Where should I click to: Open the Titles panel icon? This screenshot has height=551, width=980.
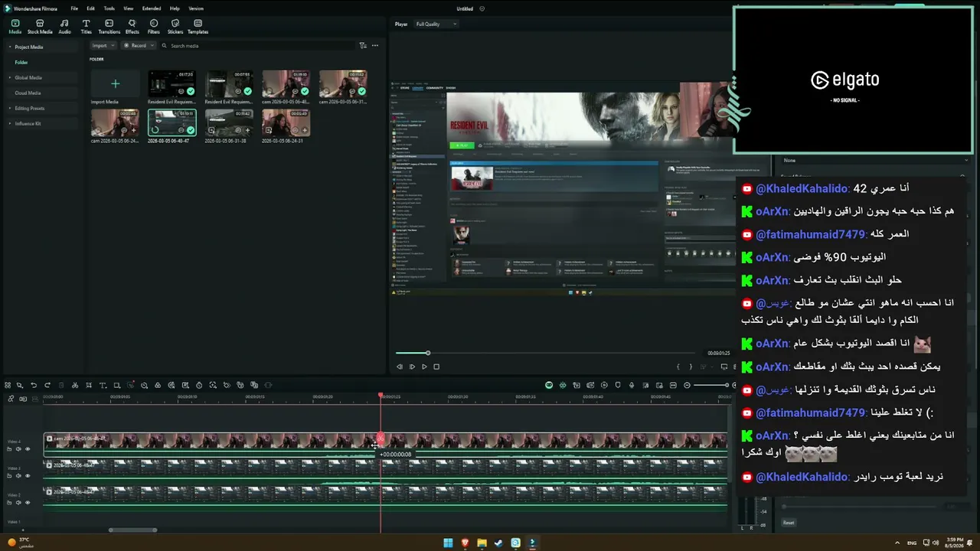click(86, 24)
